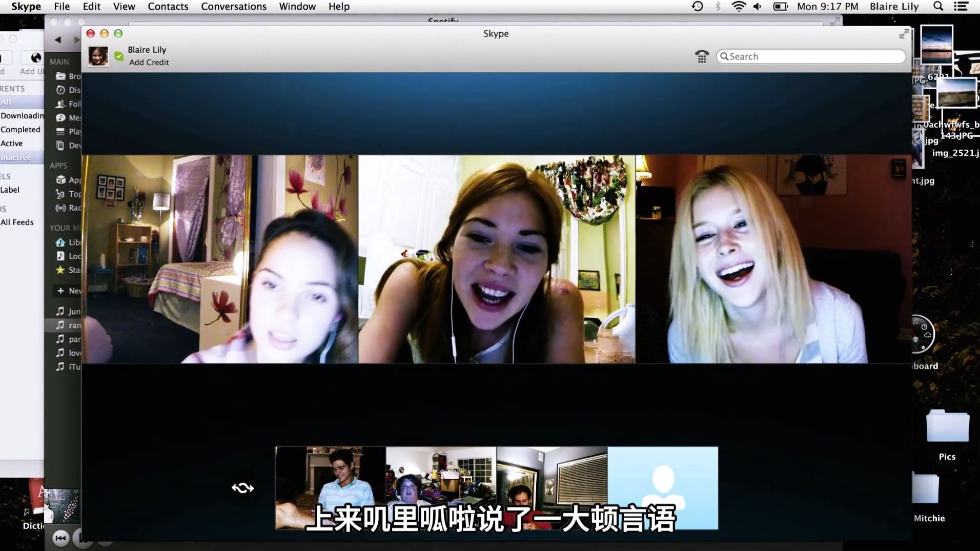Click the swap video layout icon
Image resolution: width=980 pixels, height=551 pixels.
click(242, 488)
